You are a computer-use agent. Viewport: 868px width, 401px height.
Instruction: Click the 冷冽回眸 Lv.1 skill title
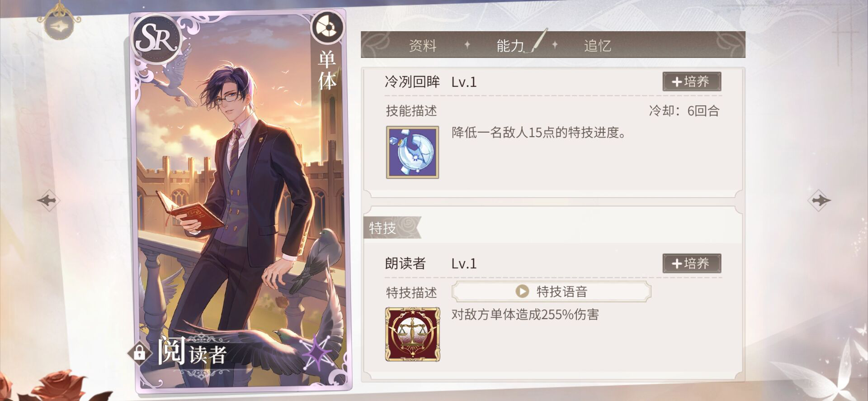tap(431, 82)
